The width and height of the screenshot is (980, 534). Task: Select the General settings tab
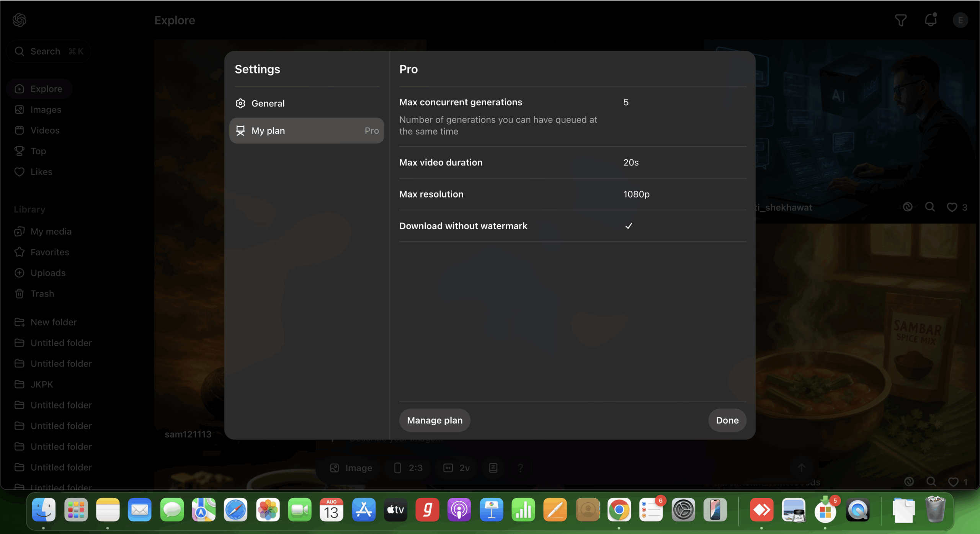[268, 103]
